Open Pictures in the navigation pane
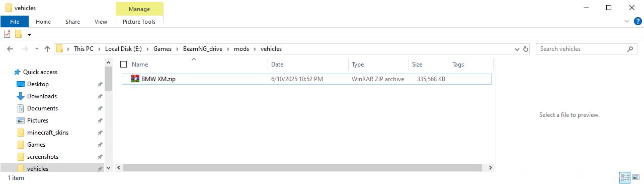Image resolution: width=644 pixels, height=184 pixels. tap(38, 120)
